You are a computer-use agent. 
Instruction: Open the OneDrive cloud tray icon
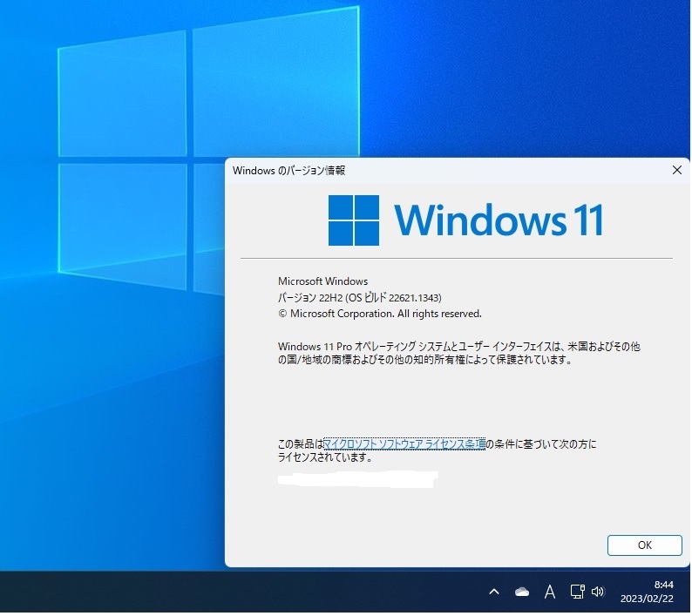(x=522, y=592)
